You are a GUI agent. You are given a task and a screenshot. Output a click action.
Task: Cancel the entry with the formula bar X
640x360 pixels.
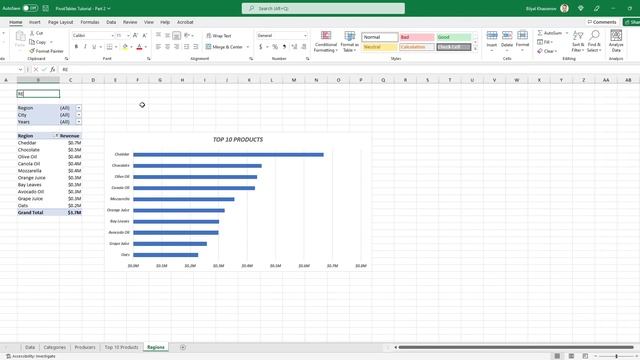[x=36, y=69]
